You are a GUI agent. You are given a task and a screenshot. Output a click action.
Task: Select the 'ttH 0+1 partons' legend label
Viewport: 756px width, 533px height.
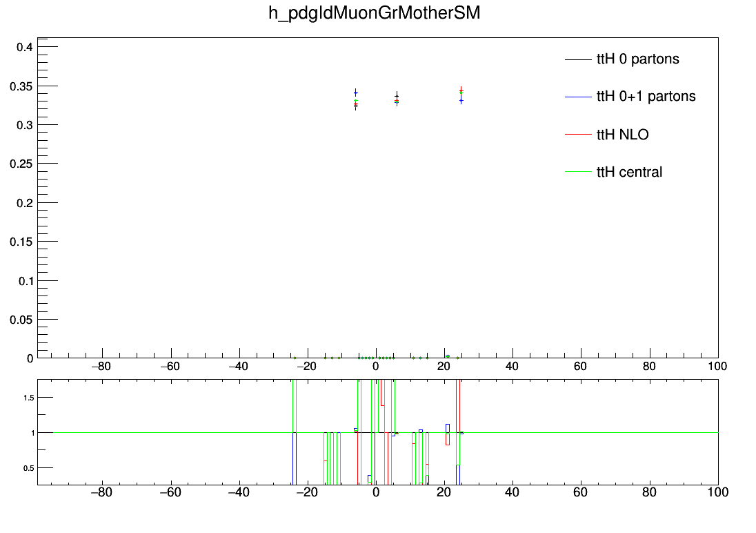tap(646, 97)
